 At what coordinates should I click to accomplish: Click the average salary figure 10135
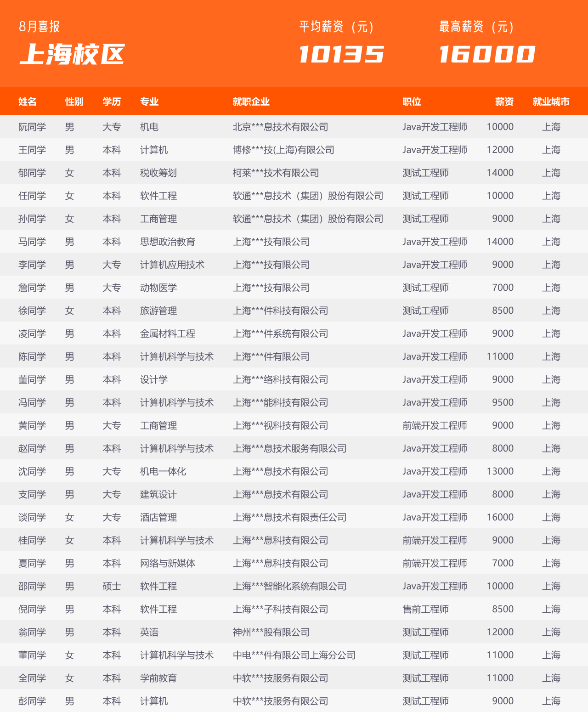[341, 54]
